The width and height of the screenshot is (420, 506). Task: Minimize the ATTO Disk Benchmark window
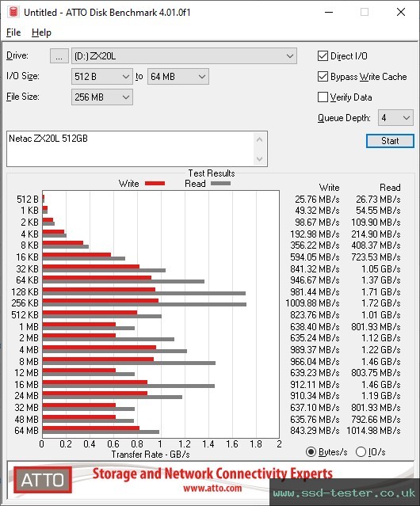click(x=329, y=12)
